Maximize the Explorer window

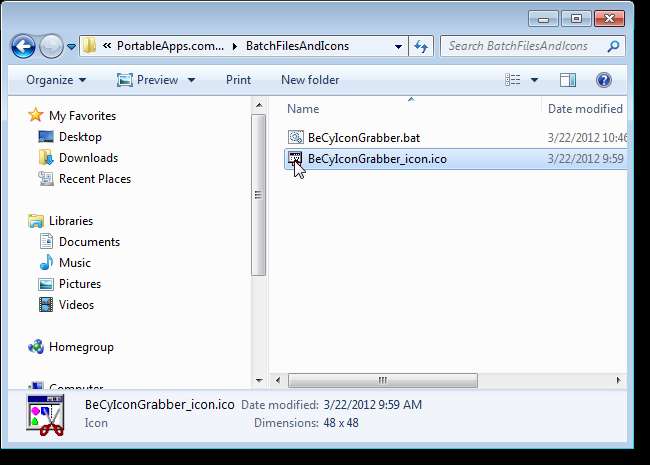pos(576,19)
